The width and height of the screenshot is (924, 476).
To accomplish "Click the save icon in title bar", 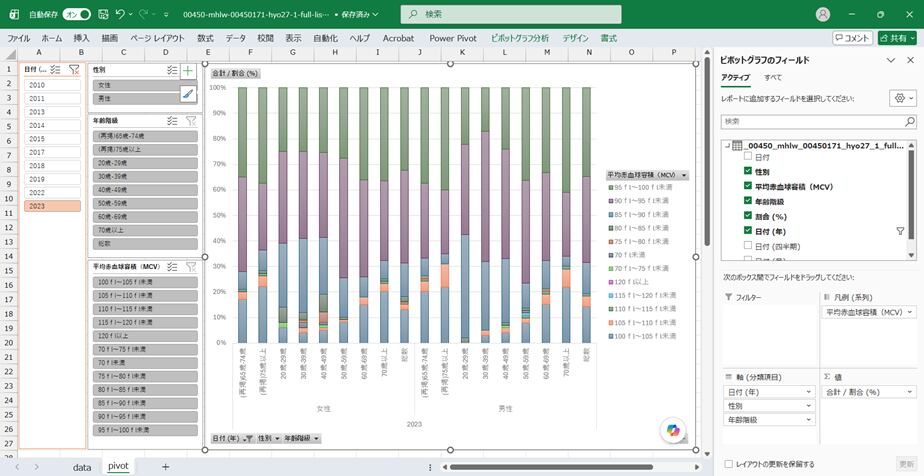I will (x=103, y=14).
